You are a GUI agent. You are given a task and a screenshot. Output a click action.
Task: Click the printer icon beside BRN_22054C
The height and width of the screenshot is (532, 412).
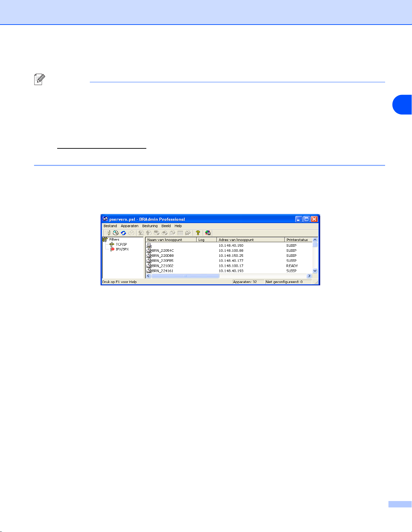coord(149,250)
